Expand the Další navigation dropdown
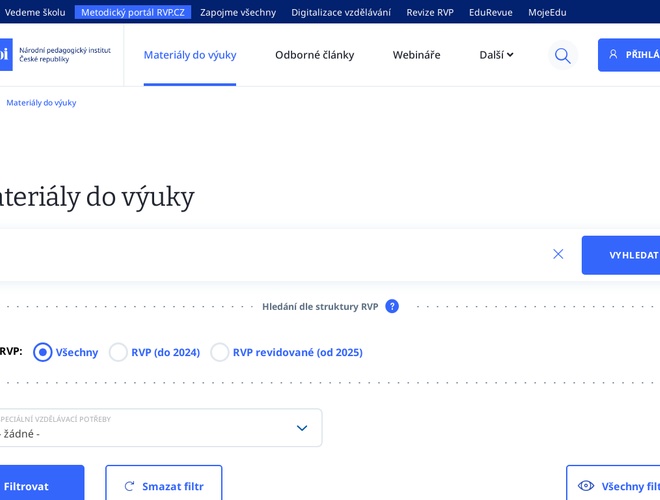Screen dimensions: 660x500 tap(496, 55)
